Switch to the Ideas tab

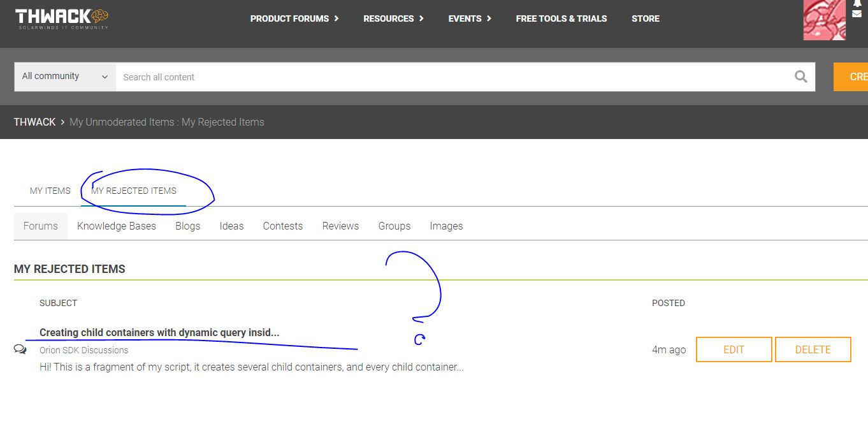[x=231, y=226]
